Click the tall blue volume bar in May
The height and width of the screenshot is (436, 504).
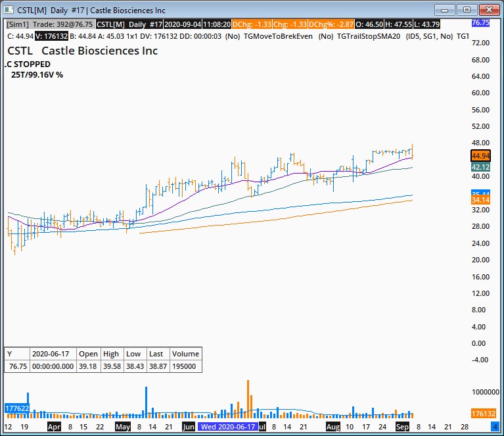point(147,402)
